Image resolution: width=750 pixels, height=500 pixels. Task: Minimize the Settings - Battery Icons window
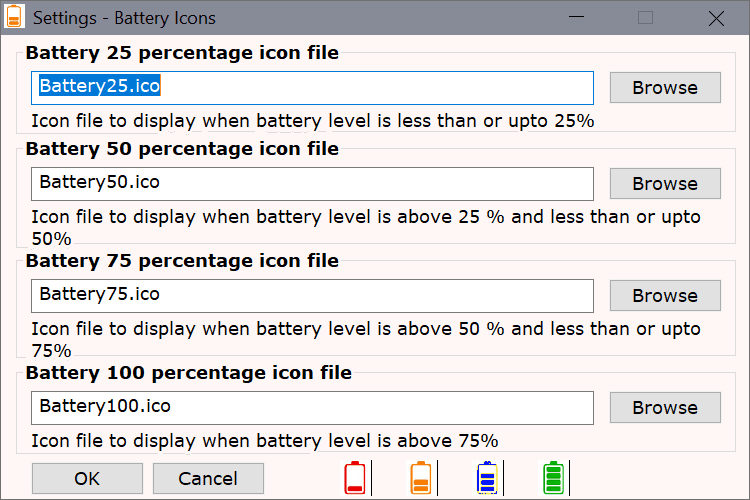(x=576, y=17)
